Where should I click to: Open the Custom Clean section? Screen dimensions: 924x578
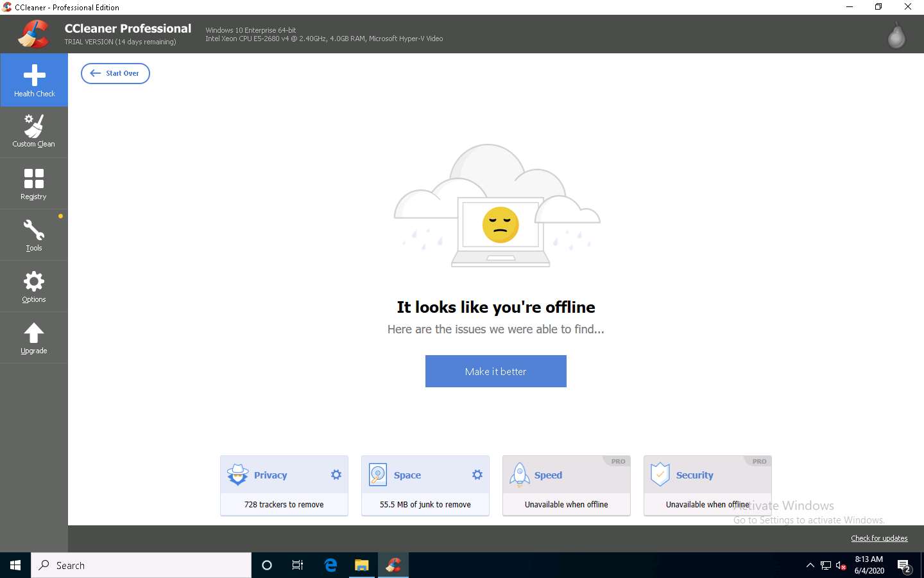click(x=34, y=132)
